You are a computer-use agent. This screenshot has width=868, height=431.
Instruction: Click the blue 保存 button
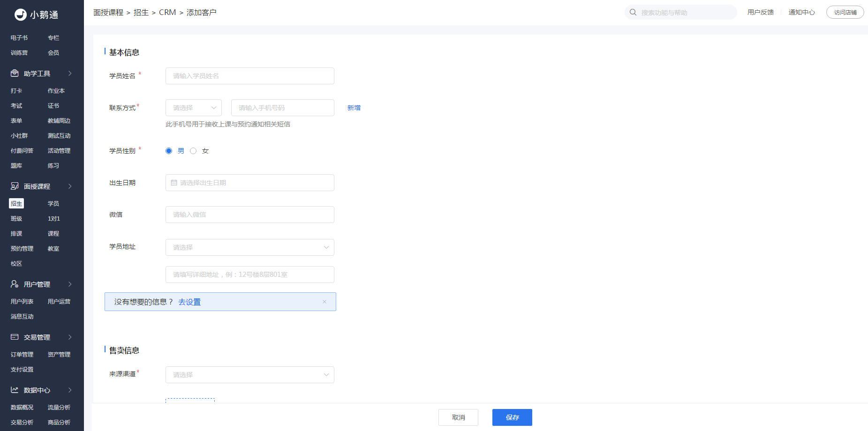coord(512,417)
